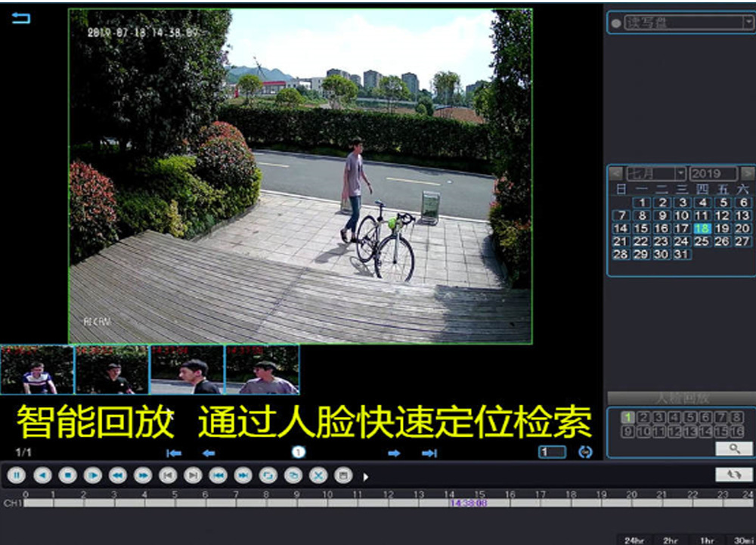Open fourth face thumbnail in purple shirt
The image size is (756, 545).
262,370
